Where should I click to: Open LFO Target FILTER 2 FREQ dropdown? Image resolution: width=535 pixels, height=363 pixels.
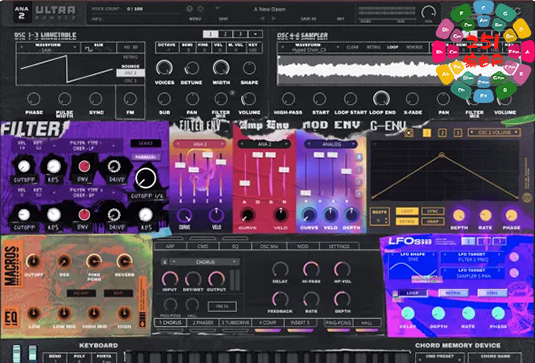(x=473, y=257)
